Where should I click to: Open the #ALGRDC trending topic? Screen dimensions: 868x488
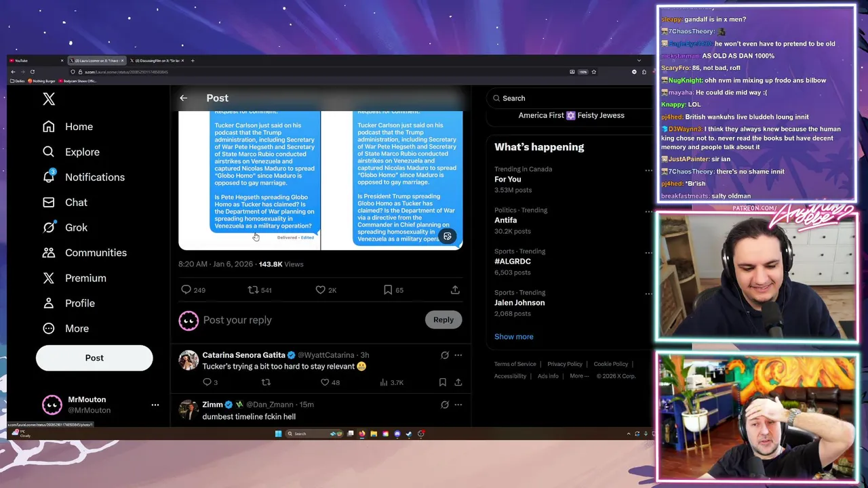(x=513, y=261)
